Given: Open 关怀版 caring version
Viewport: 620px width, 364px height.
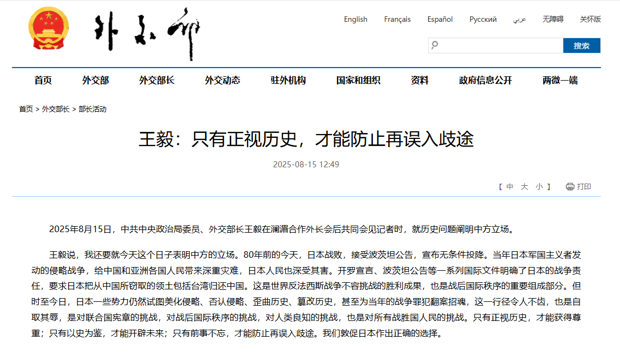Looking at the screenshot, I should click(591, 19).
